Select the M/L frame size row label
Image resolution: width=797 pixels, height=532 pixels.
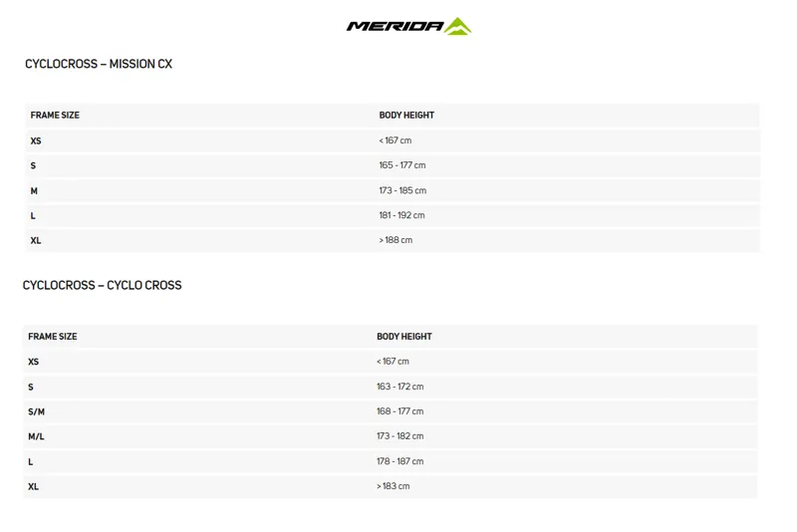pyautogui.click(x=37, y=436)
